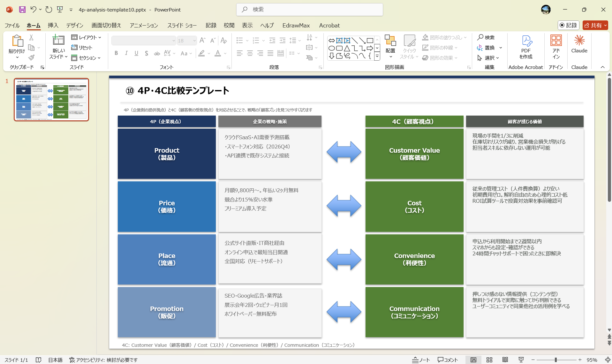Screen dimensions: 612x364
Task: Open the セクション dropdown
Action: 86,58
